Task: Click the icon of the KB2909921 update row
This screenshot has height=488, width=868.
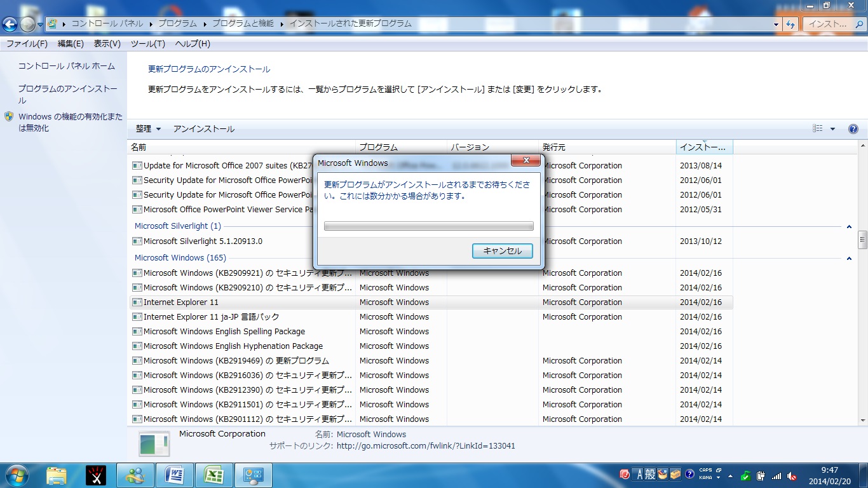Action: (x=137, y=273)
